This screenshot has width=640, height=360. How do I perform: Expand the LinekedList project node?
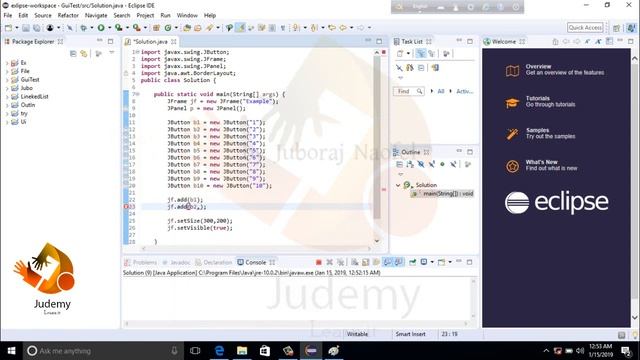[7, 97]
